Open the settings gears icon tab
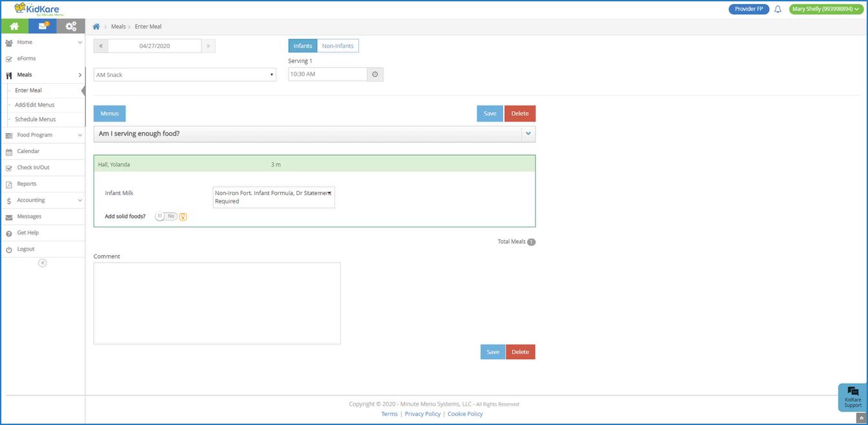The width and height of the screenshot is (868, 425). coord(71,26)
